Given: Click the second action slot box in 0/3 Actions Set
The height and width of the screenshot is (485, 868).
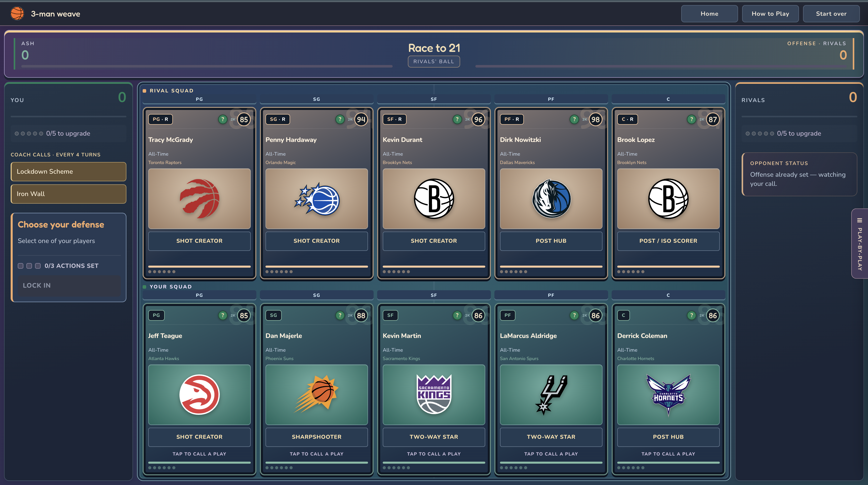Looking at the screenshot, I should (x=29, y=266).
